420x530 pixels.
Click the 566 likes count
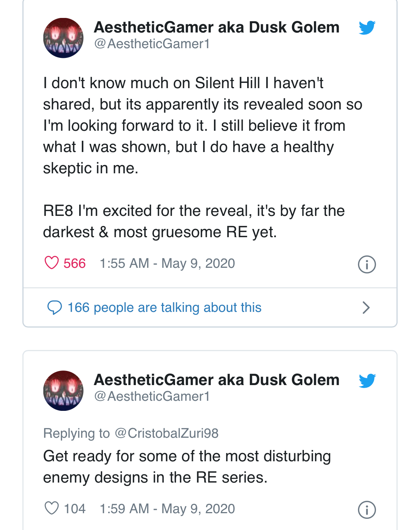(74, 263)
